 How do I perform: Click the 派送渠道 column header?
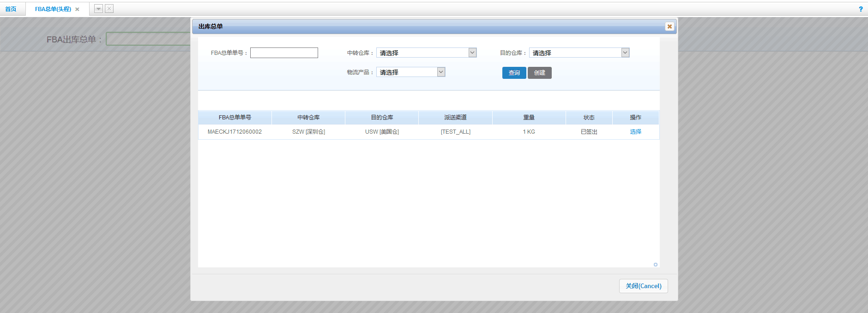pos(455,118)
